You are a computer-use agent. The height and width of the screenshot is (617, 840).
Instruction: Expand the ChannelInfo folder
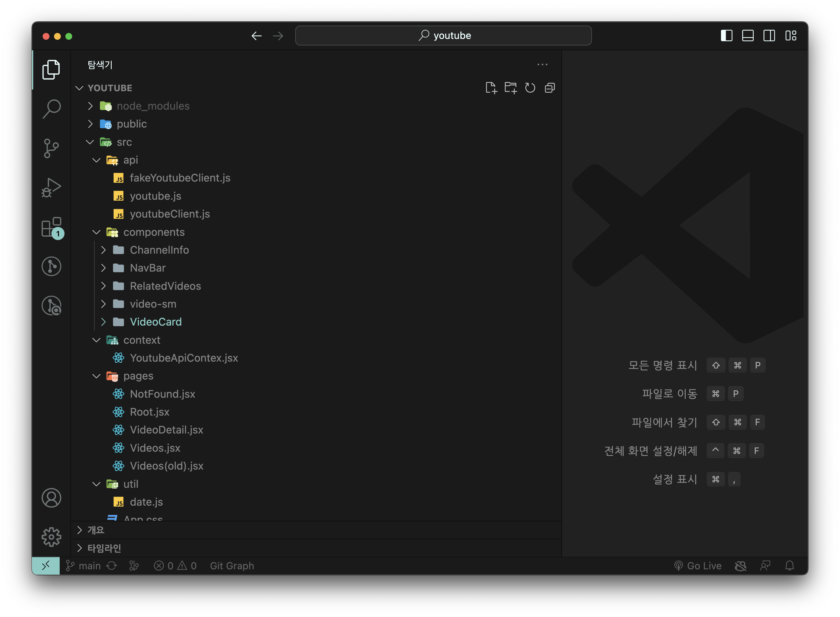[103, 250]
